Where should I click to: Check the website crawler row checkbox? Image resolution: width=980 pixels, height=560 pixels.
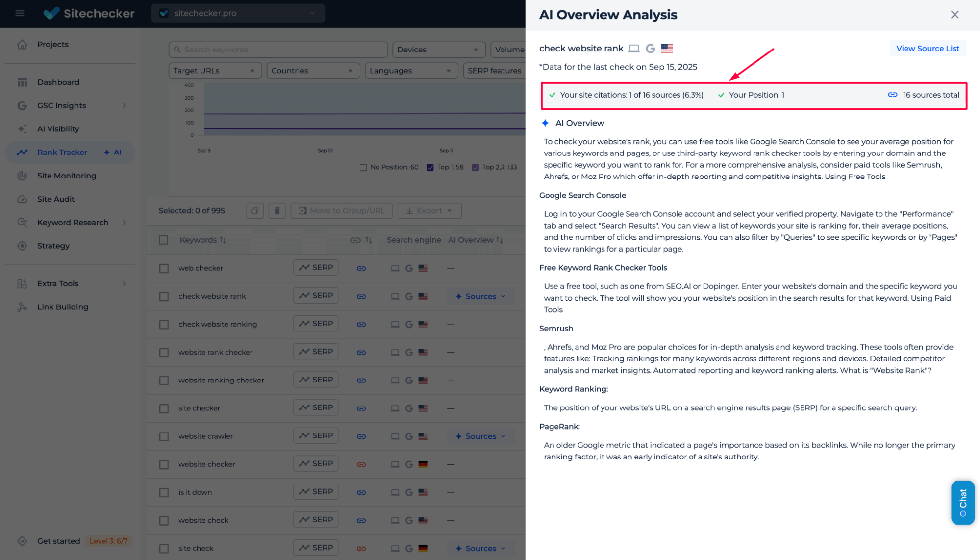164,436
